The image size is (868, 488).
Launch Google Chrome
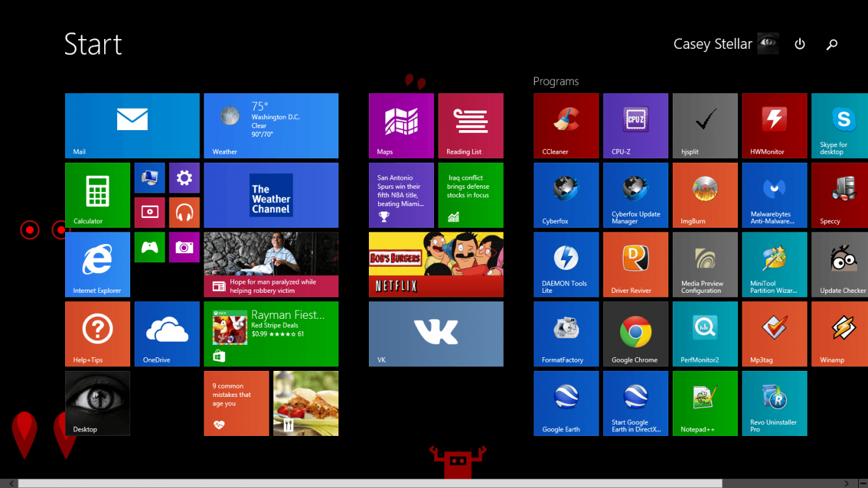tap(636, 334)
